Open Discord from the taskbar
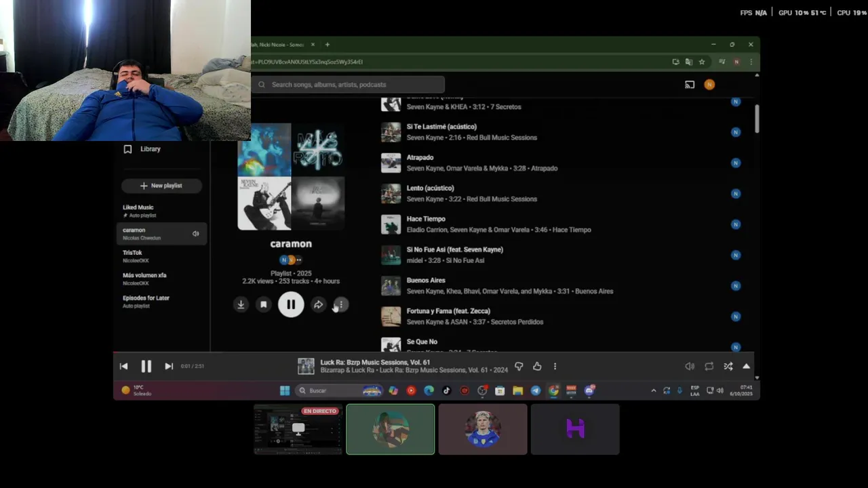The image size is (868, 488). [x=589, y=390]
